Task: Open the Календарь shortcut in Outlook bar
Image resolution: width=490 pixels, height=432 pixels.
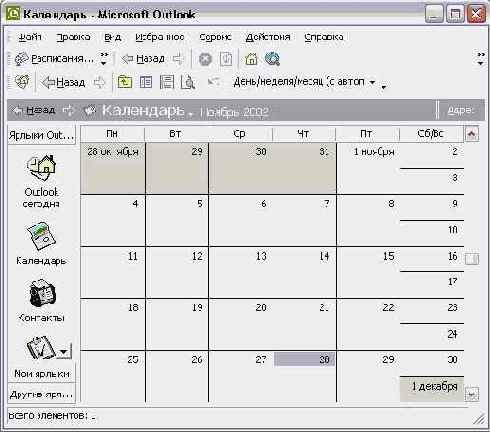Action: click(x=41, y=243)
